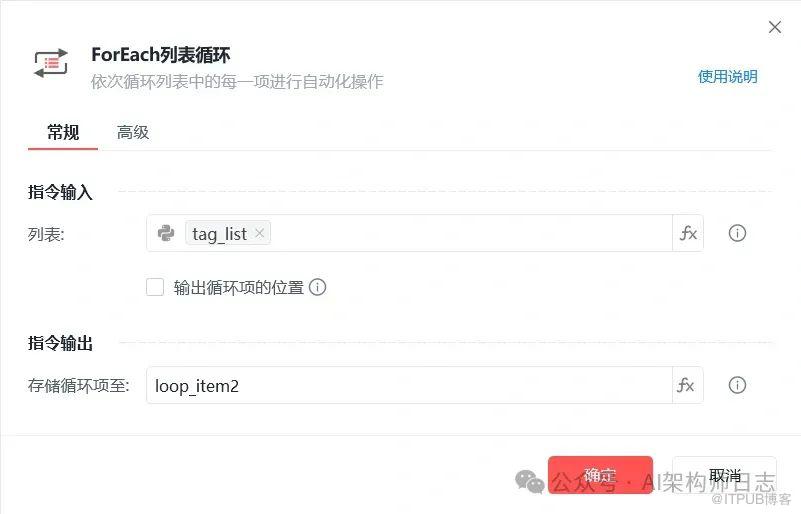Open fx editor for 存储循环项至 field
This screenshot has width=801, height=514.
687,385
